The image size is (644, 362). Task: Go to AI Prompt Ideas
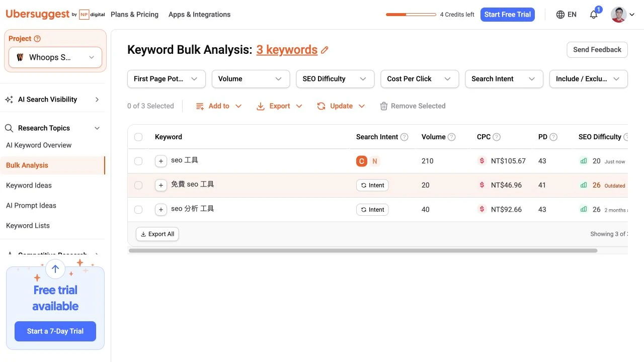point(31,206)
